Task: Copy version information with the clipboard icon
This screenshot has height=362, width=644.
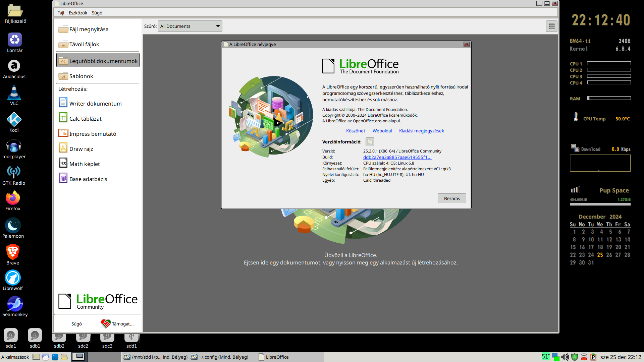Action: click(370, 142)
